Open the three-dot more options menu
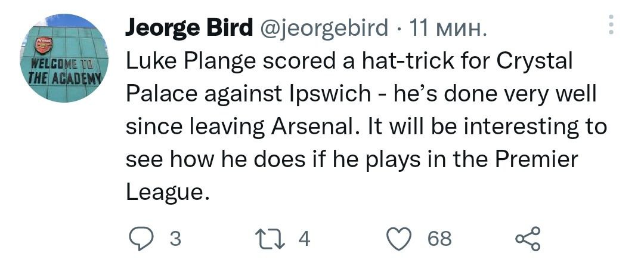This screenshot has height=259, width=644. [610, 25]
